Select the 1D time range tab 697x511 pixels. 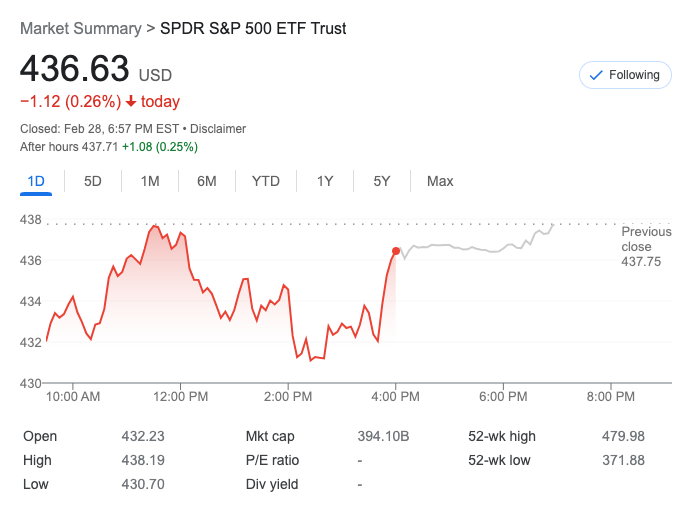pos(36,181)
